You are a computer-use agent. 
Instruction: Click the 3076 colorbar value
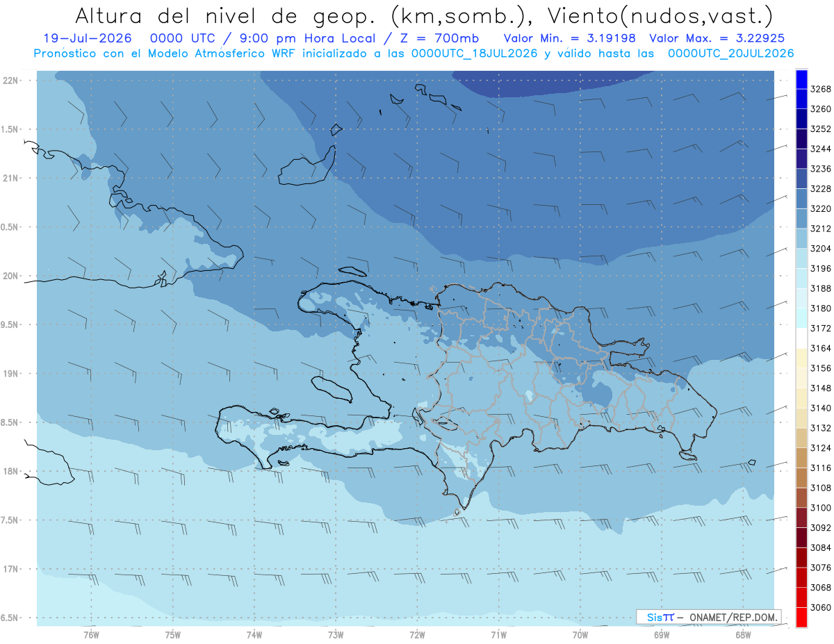coord(821,568)
